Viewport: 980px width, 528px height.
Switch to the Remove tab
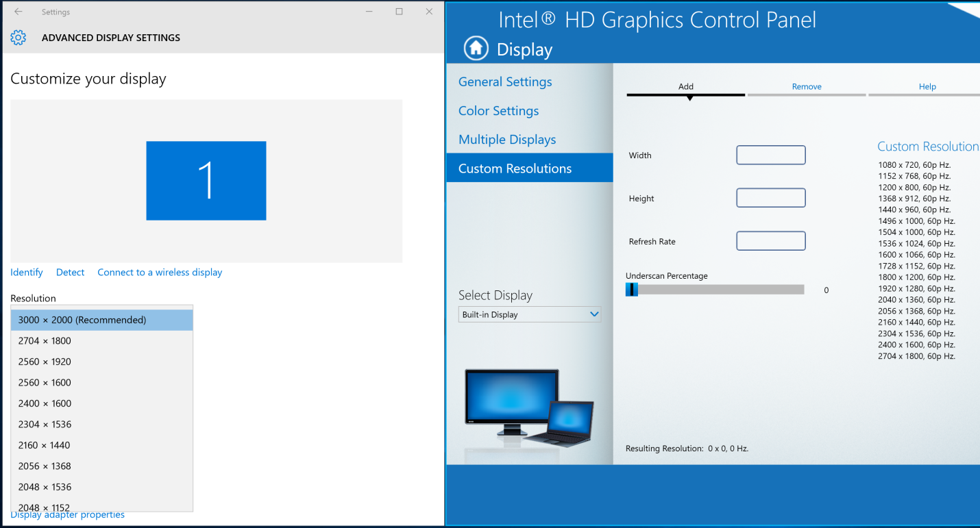pos(807,86)
